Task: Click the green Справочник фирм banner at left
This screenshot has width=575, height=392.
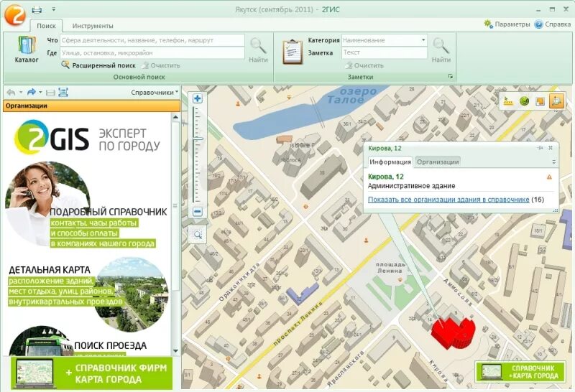Action: pos(92,373)
